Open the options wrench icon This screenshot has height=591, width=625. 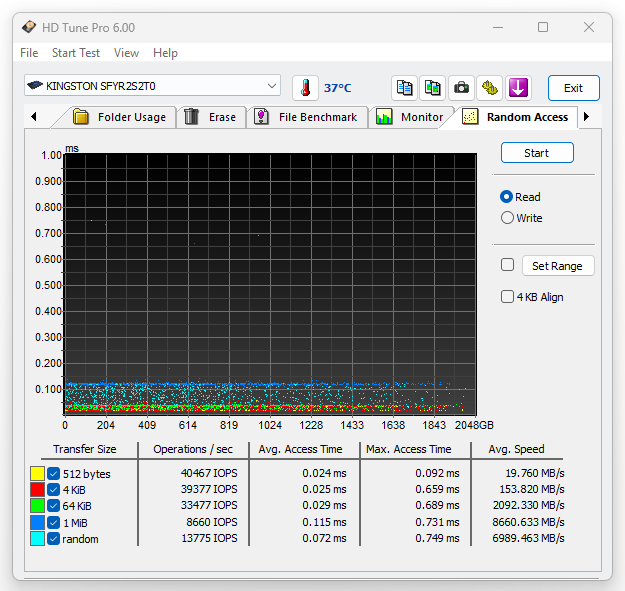point(489,88)
